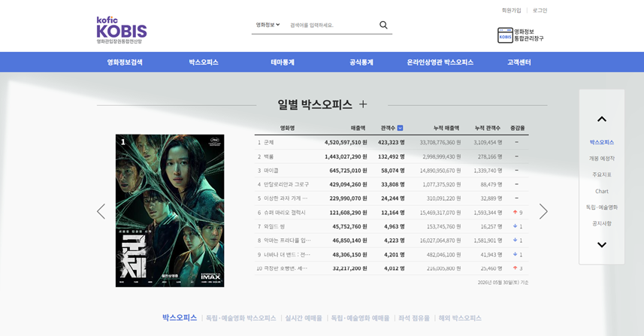
Task: Jump to 박스오피스 in side panel
Action: 602,142
